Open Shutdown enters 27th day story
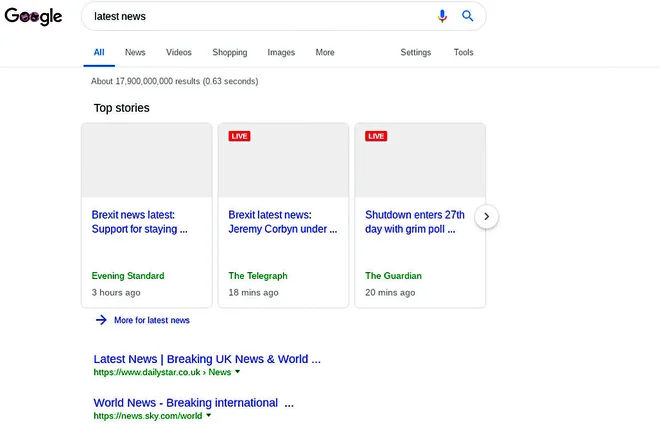This screenshot has width=660, height=440. (x=415, y=222)
